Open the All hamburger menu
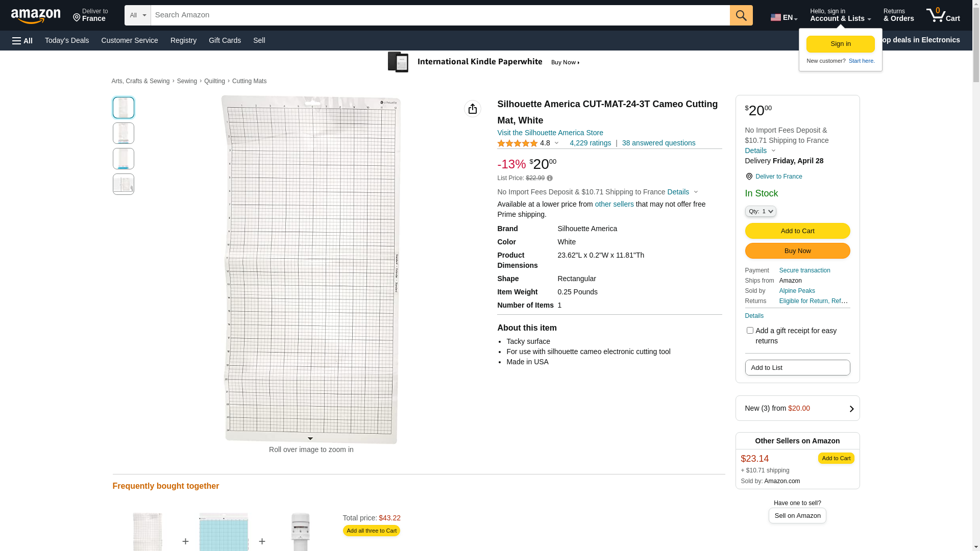This screenshot has height=551, width=980. (22, 40)
